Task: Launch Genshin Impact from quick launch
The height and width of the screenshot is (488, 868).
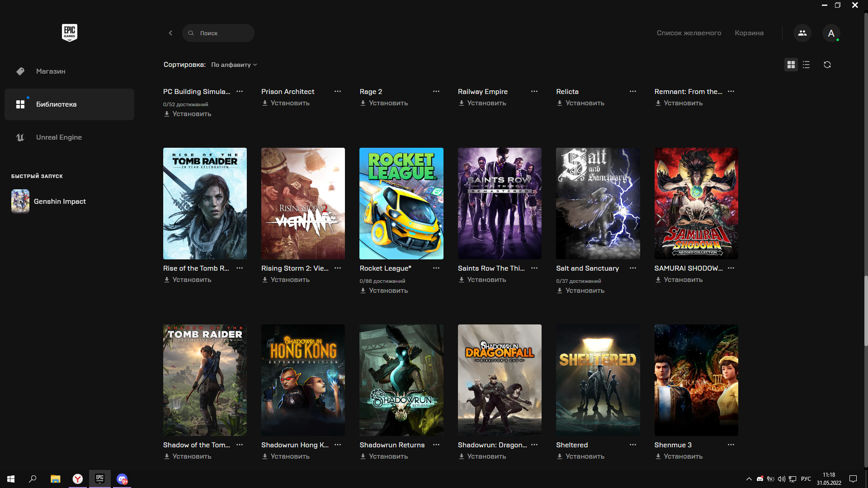Action: click(x=49, y=202)
